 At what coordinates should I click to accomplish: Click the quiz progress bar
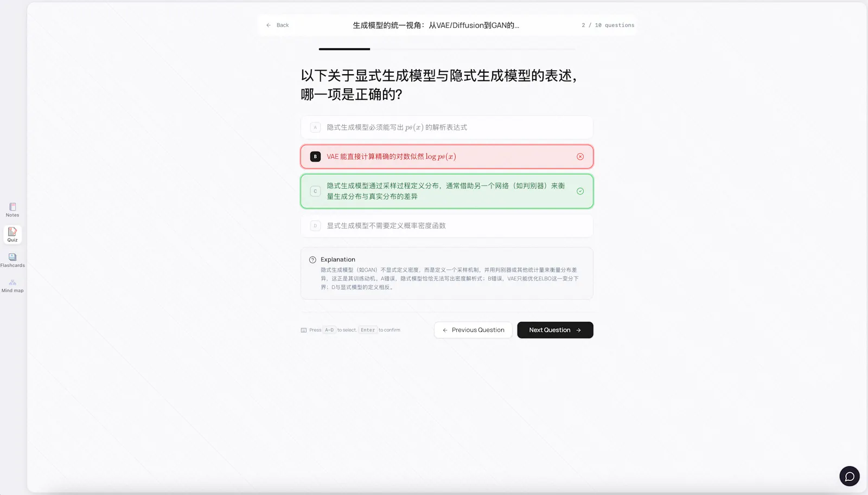coord(446,49)
